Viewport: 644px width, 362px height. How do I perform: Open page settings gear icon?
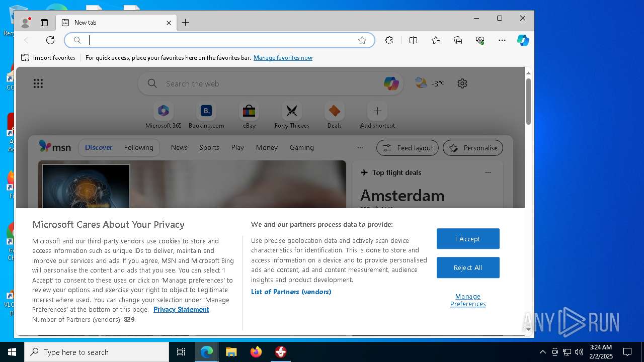pos(462,83)
